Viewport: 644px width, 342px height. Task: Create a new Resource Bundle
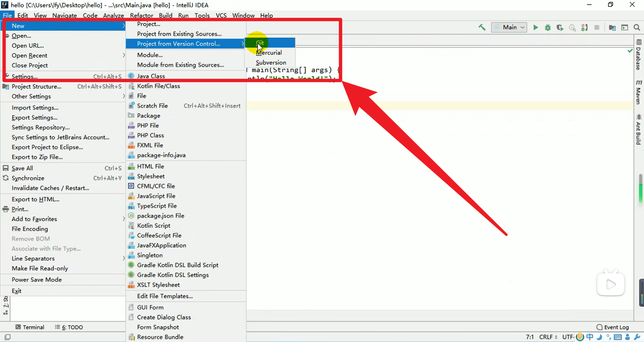coord(186,337)
